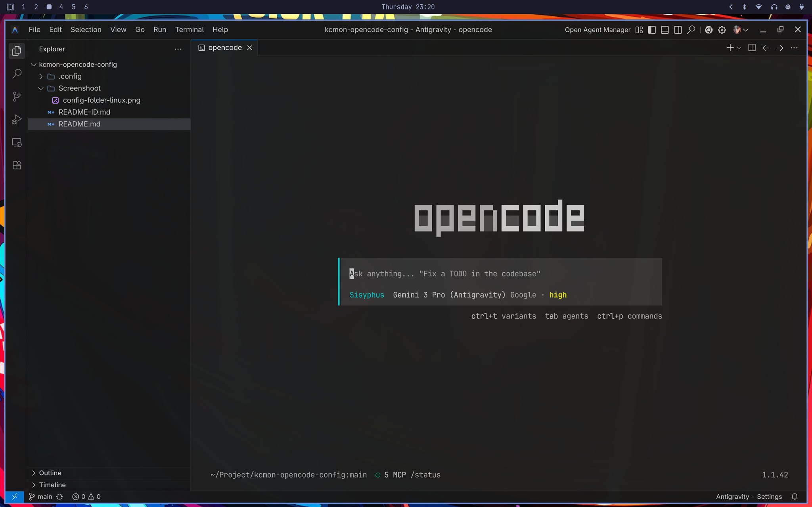Image resolution: width=812 pixels, height=507 pixels.
Task: Click the Open Agent Manager button
Action: [598, 30]
